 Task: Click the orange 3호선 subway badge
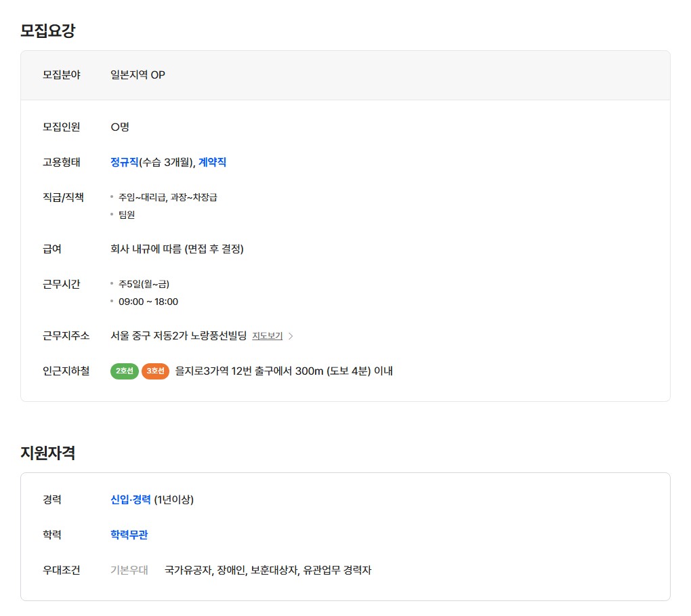click(155, 371)
